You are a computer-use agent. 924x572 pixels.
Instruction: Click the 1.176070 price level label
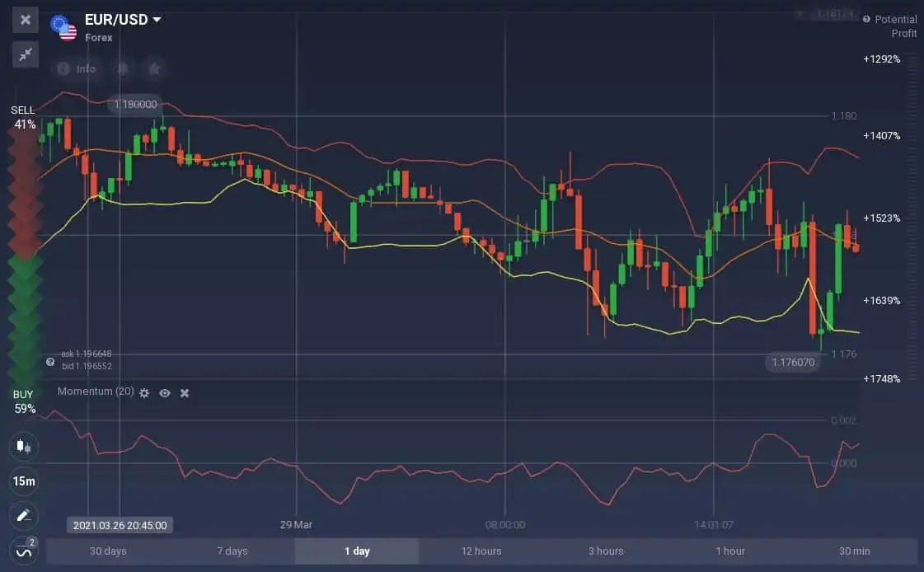791,362
